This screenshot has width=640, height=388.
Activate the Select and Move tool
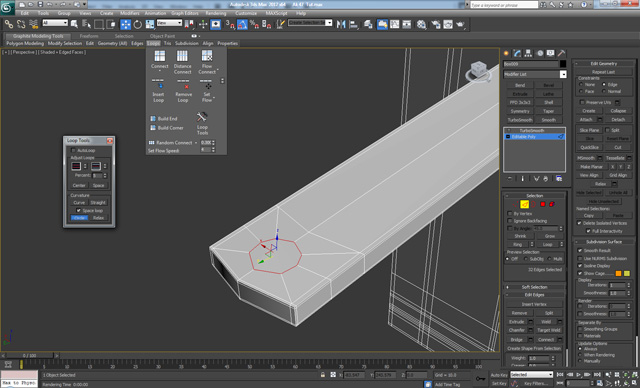[125, 24]
